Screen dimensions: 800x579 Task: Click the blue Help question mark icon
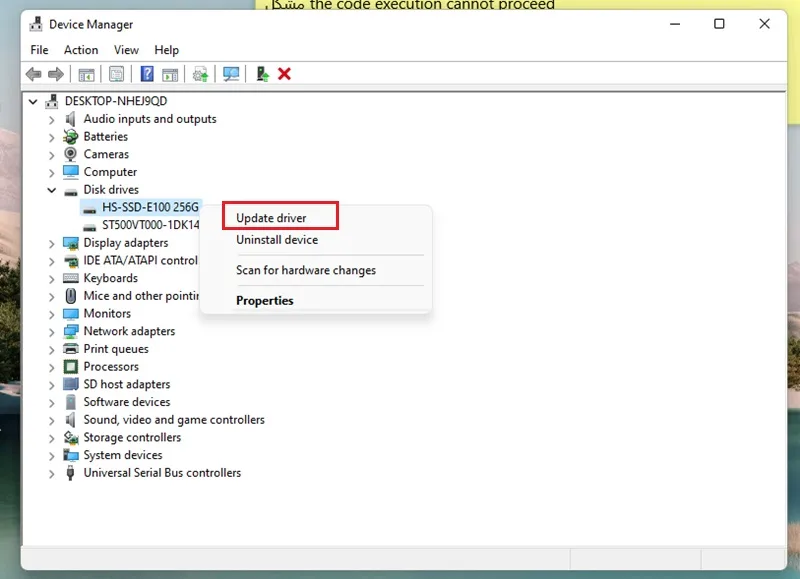[x=147, y=74]
